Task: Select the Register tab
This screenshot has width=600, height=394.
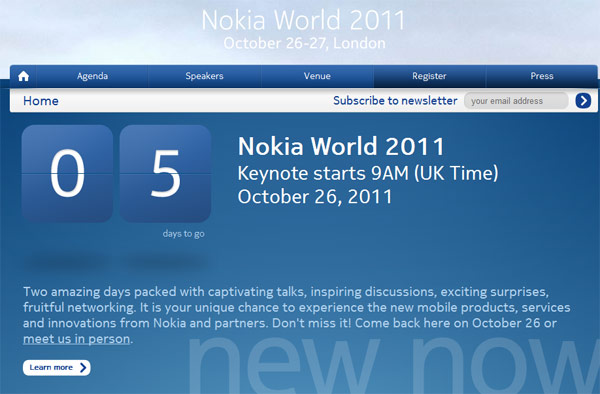Action: [x=429, y=76]
